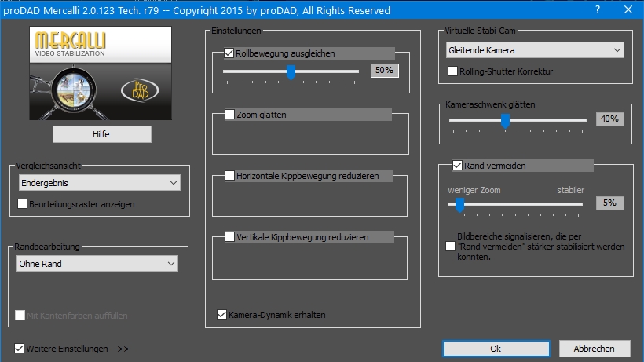Click the 5% Rand vermeiden value field
644x362 pixels.
[x=610, y=203]
